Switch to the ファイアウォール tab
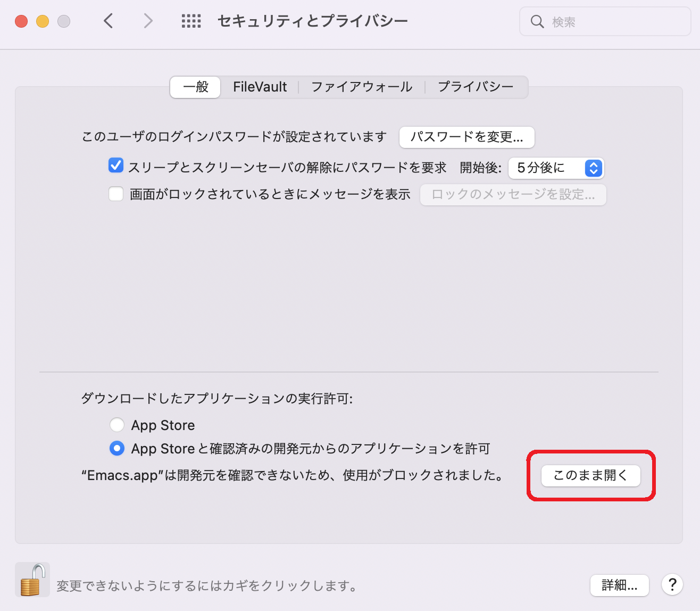 tap(362, 87)
